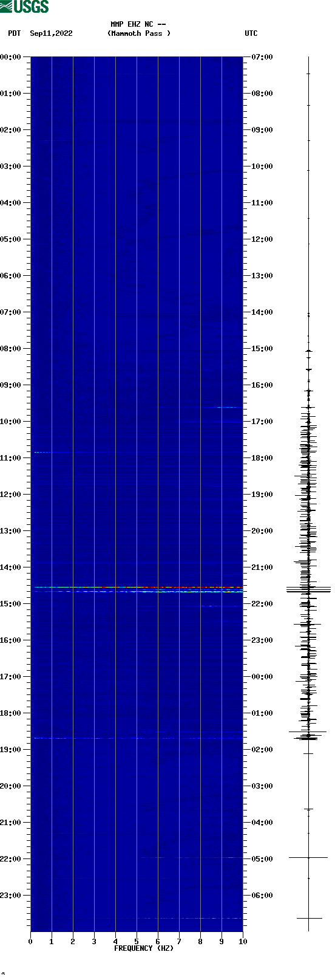Select the station title MMP EHZ NC --
The width and height of the screenshot is (335, 980).
click(138, 24)
